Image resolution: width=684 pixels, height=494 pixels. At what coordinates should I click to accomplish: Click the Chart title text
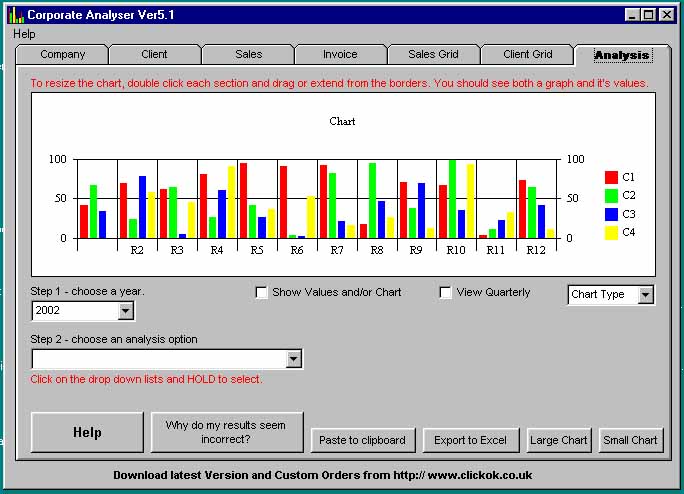pos(342,121)
